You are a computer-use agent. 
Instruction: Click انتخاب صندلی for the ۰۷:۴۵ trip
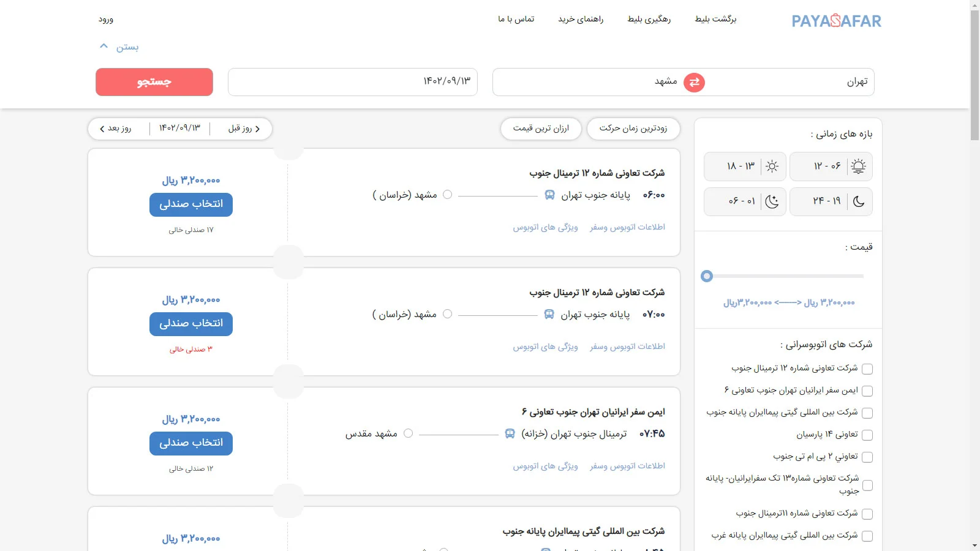click(x=191, y=443)
